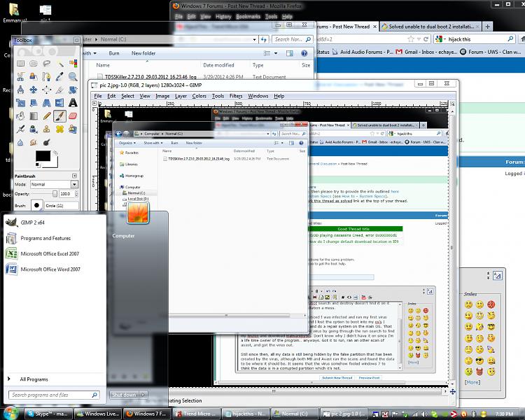The width and height of the screenshot is (525, 420).
Task: Click the Start menu search field
Action: point(54,395)
